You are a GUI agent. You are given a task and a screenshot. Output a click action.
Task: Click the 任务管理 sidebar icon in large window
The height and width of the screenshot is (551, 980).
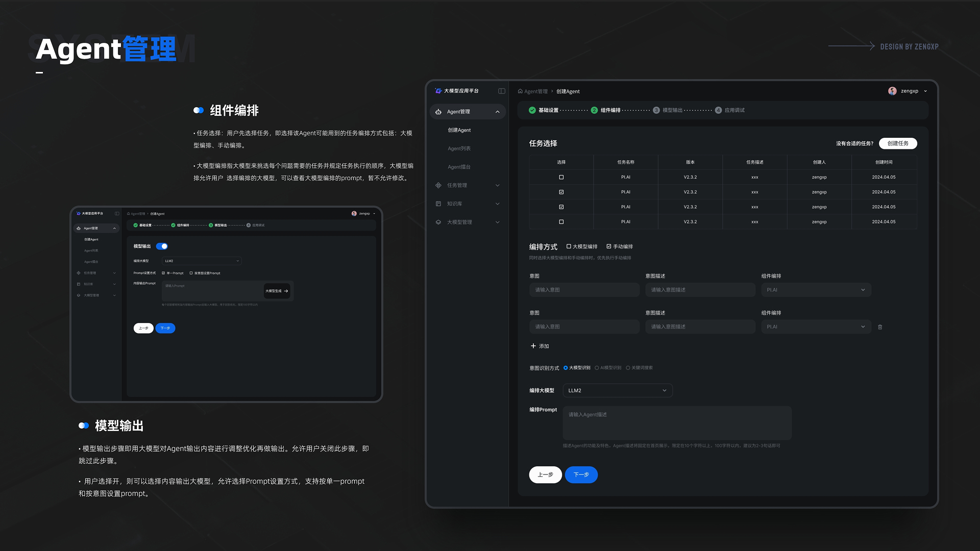point(438,185)
